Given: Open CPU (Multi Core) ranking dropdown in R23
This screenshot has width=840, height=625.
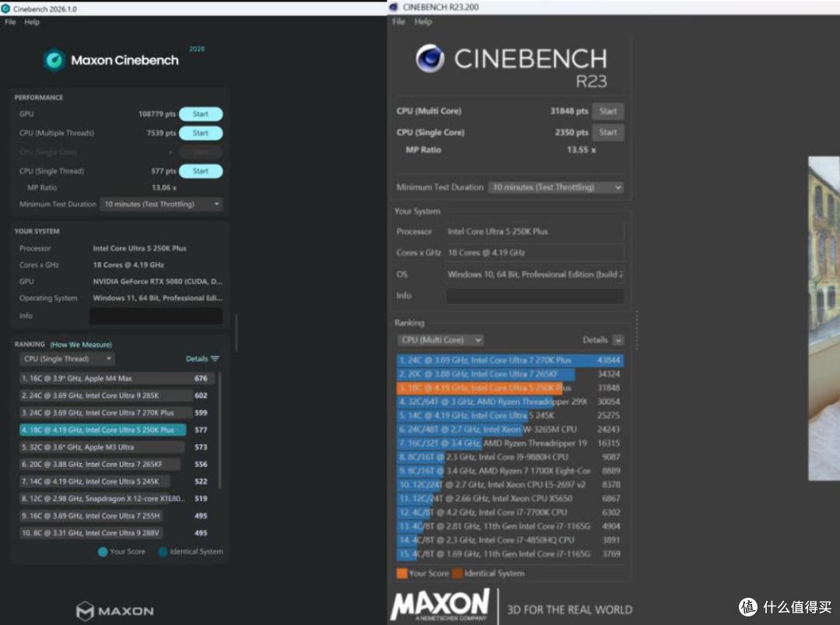Looking at the screenshot, I should tap(440, 340).
